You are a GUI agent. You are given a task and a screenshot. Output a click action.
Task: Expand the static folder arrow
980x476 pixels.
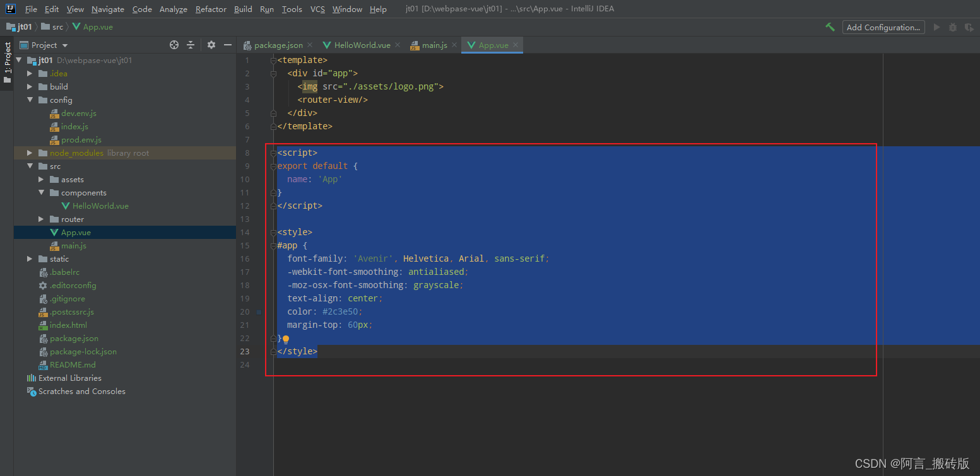pos(30,258)
